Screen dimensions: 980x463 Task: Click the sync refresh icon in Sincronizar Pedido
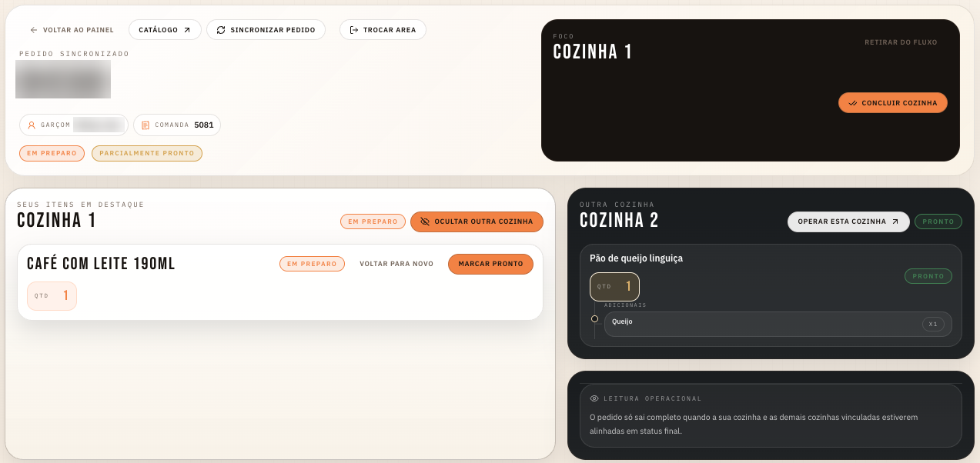point(221,30)
